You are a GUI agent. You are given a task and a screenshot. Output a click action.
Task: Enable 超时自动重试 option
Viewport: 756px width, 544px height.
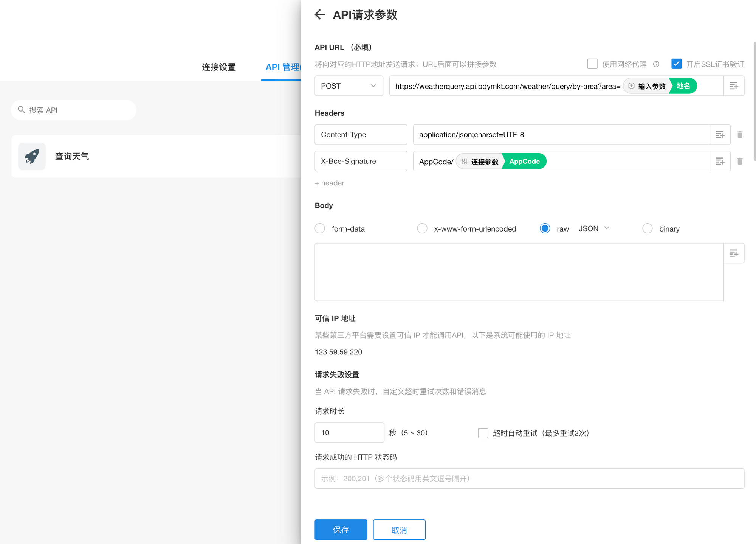tap(483, 433)
